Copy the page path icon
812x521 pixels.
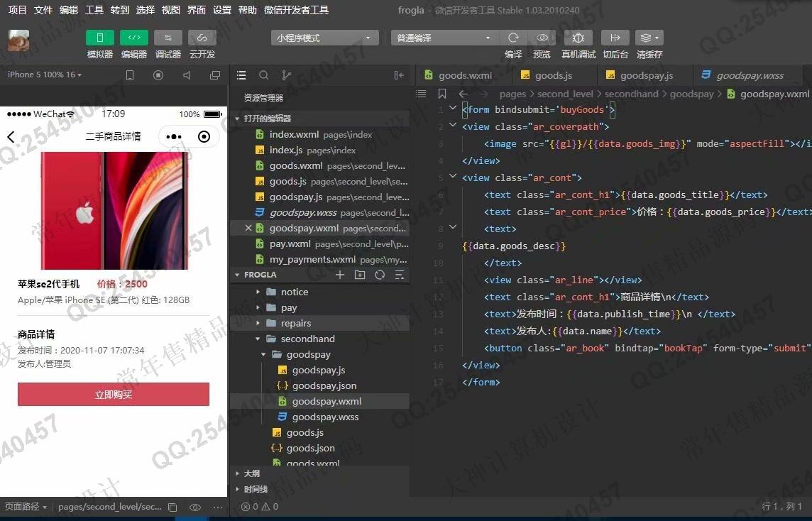click(x=173, y=508)
